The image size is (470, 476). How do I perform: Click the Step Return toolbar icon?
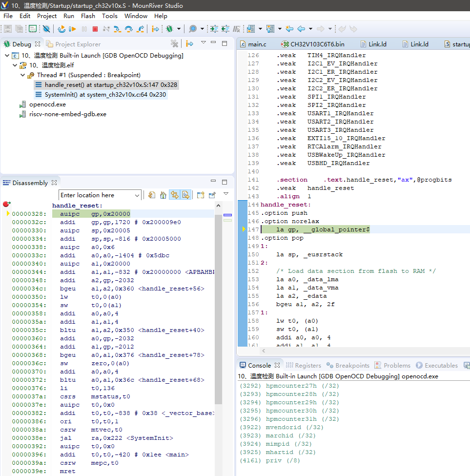pos(141,29)
